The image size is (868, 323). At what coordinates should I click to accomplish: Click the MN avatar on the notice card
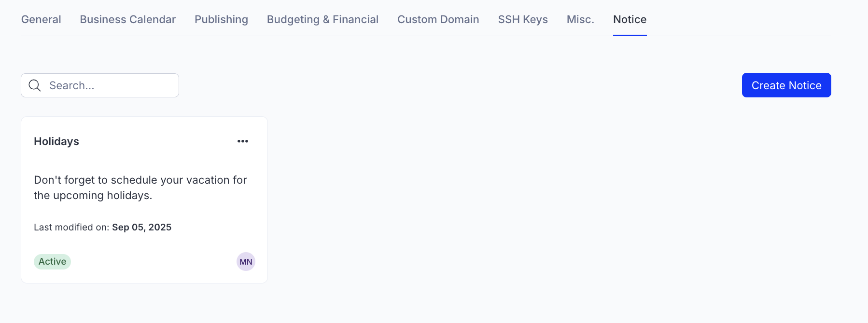246,261
